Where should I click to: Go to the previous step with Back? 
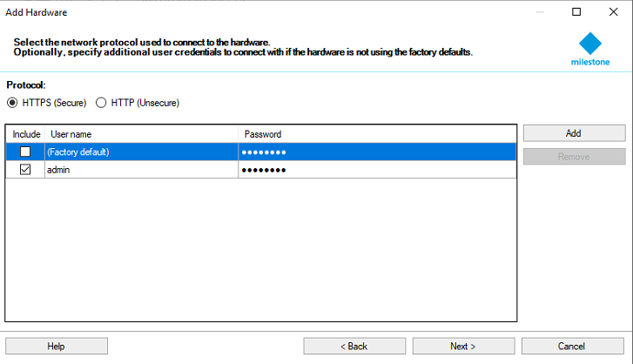(x=354, y=346)
